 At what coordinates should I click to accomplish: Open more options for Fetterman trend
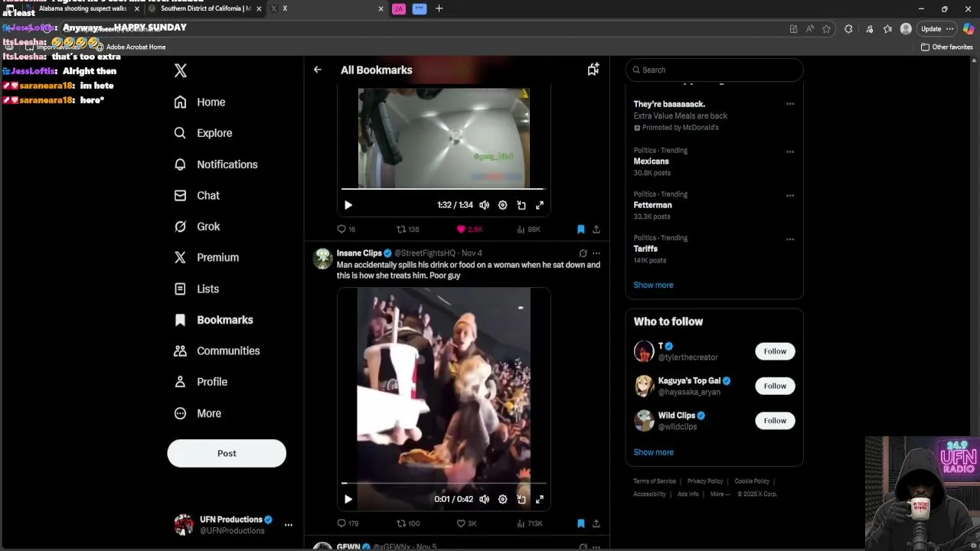[x=789, y=195]
